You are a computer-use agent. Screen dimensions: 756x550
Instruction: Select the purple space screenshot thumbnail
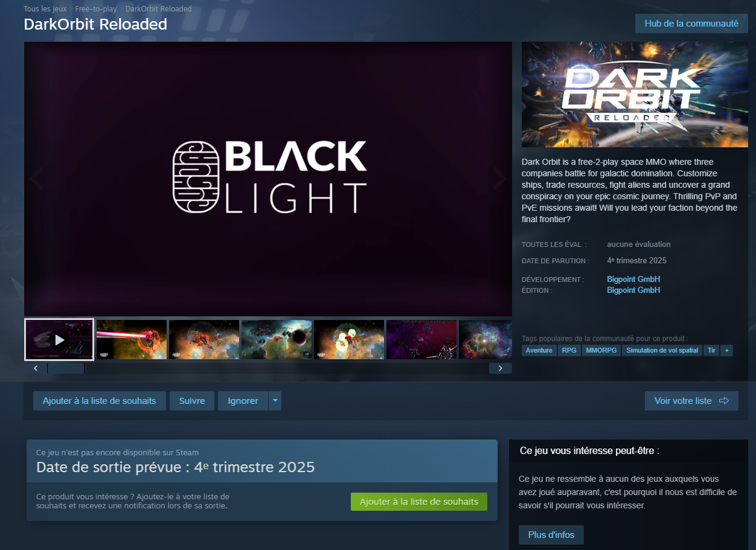point(421,339)
